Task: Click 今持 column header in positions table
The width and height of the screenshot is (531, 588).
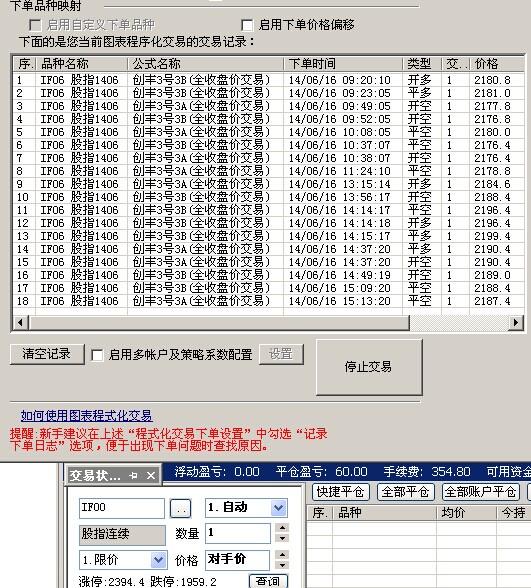Action: (514, 513)
